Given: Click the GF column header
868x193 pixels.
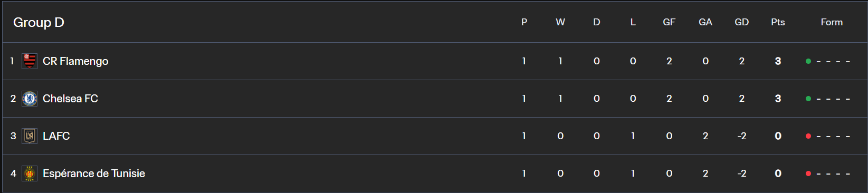Looking at the screenshot, I should (x=669, y=22).
